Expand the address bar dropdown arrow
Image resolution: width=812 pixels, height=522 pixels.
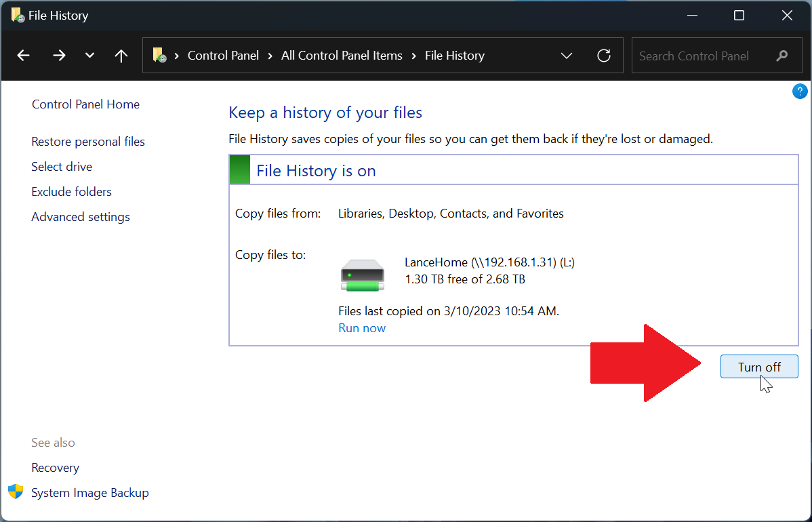point(567,56)
